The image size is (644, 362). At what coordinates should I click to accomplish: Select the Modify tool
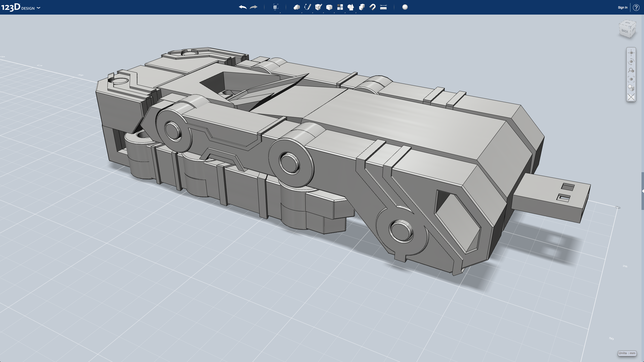pyautogui.click(x=329, y=7)
